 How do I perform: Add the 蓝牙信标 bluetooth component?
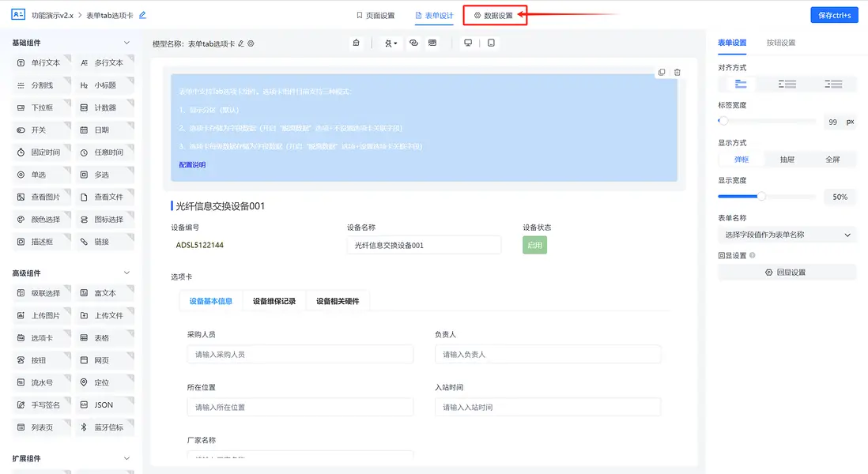(x=104, y=427)
